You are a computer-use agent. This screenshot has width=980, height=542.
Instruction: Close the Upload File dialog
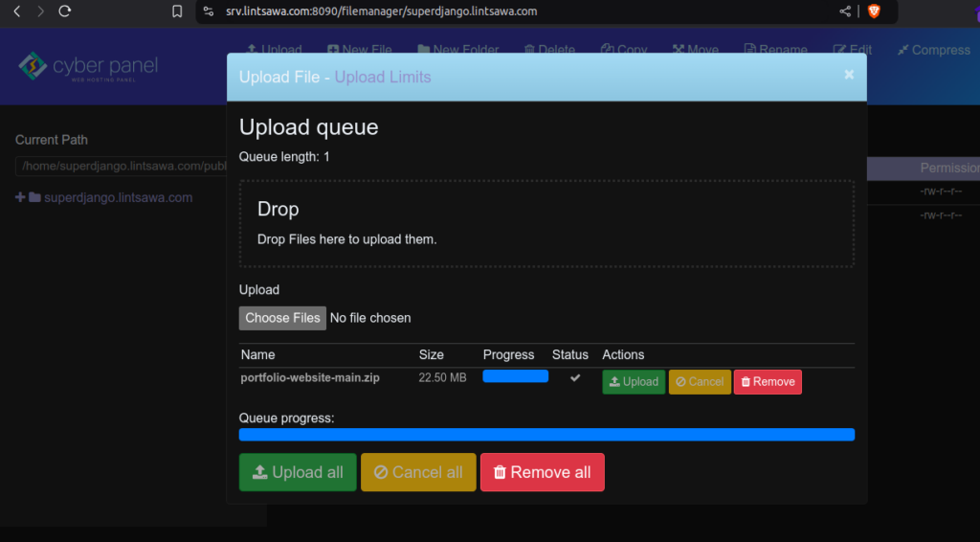pyautogui.click(x=849, y=75)
